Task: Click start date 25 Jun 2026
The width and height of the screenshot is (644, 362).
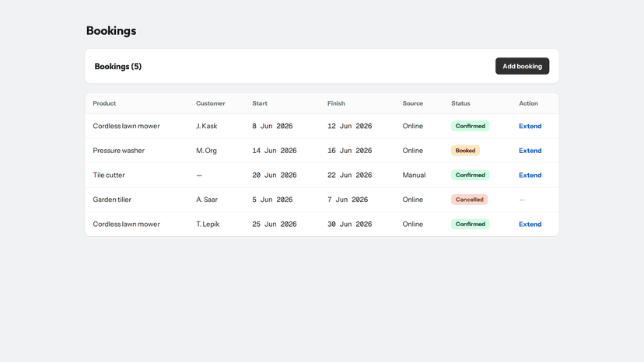Action: (x=275, y=224)
